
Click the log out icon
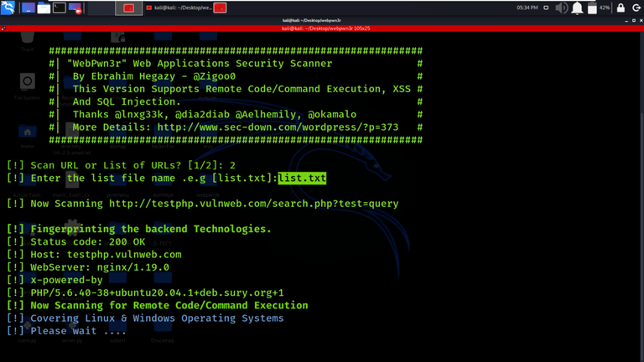pos(636,8)
